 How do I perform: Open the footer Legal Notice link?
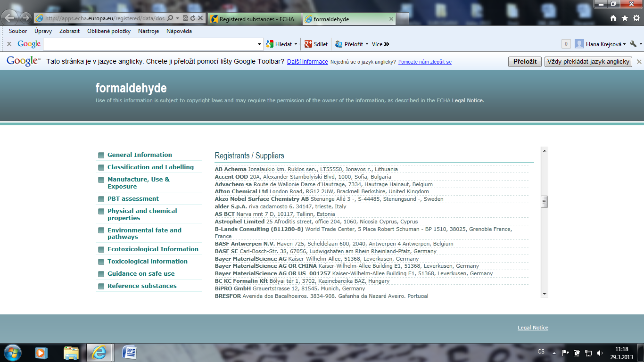533,328
